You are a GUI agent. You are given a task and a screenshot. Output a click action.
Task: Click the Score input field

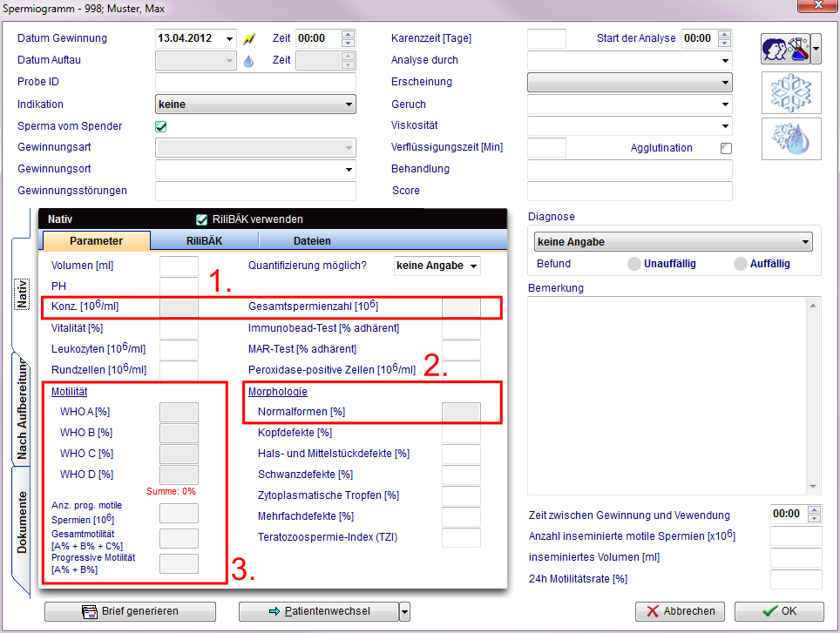629,191
